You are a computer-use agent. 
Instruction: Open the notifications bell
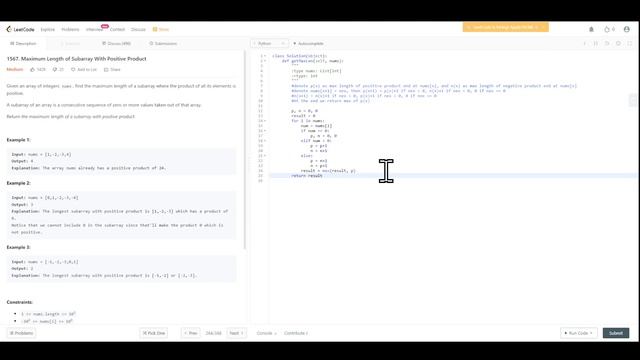591,29
